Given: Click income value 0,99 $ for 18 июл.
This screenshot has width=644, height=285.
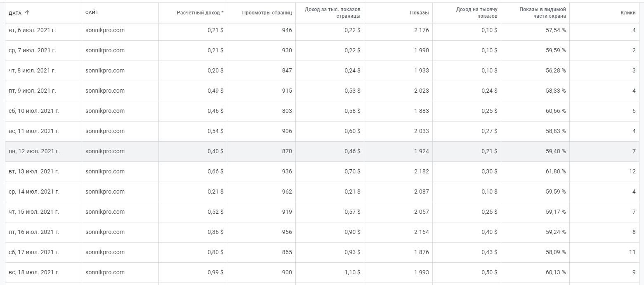Looking at the screenshot, I should 215,273.
